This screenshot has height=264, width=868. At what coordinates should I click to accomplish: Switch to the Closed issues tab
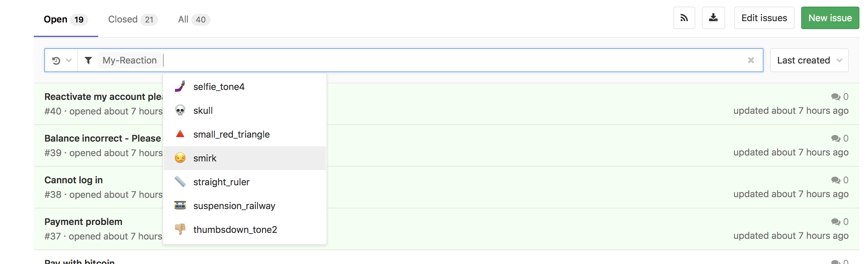132,19
